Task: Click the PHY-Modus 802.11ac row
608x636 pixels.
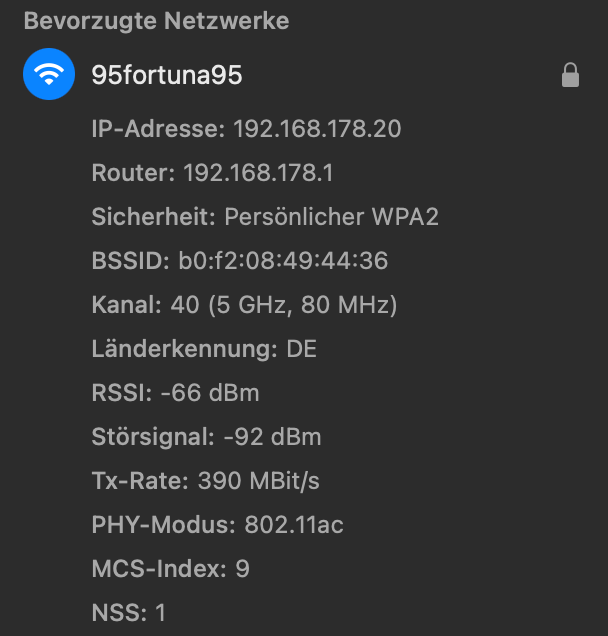Action: coord(217,525)
